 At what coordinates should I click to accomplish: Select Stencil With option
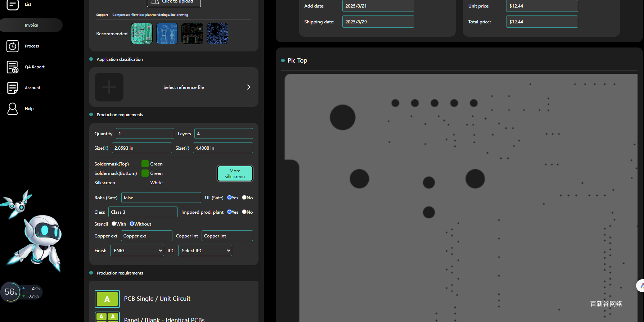(114, 224)
